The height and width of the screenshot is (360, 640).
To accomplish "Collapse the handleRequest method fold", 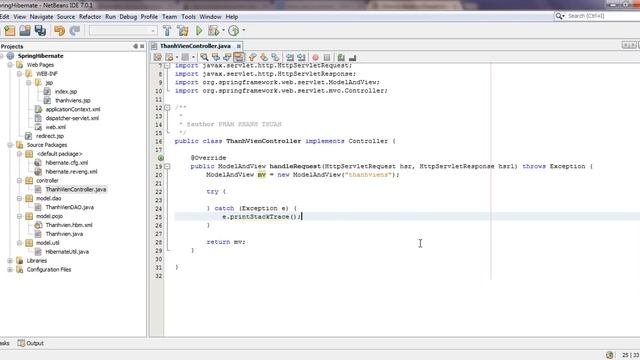I will coord(167,167).
